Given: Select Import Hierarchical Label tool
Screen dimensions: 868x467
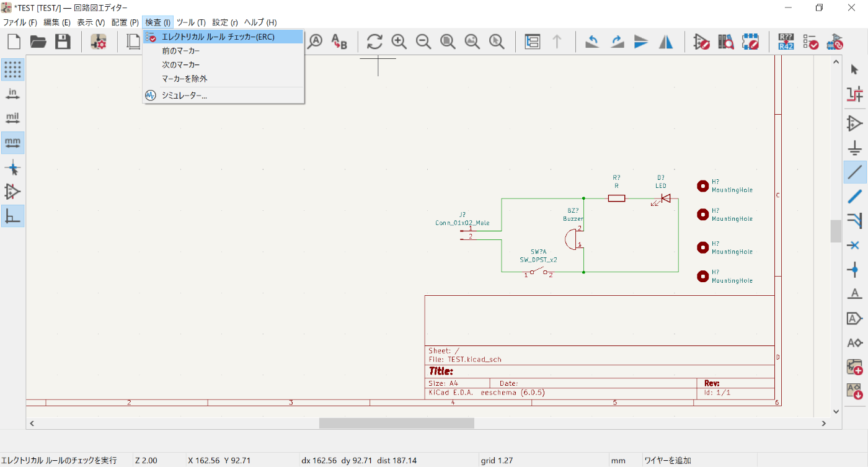Looking at the screenshot, I should 855,391.
